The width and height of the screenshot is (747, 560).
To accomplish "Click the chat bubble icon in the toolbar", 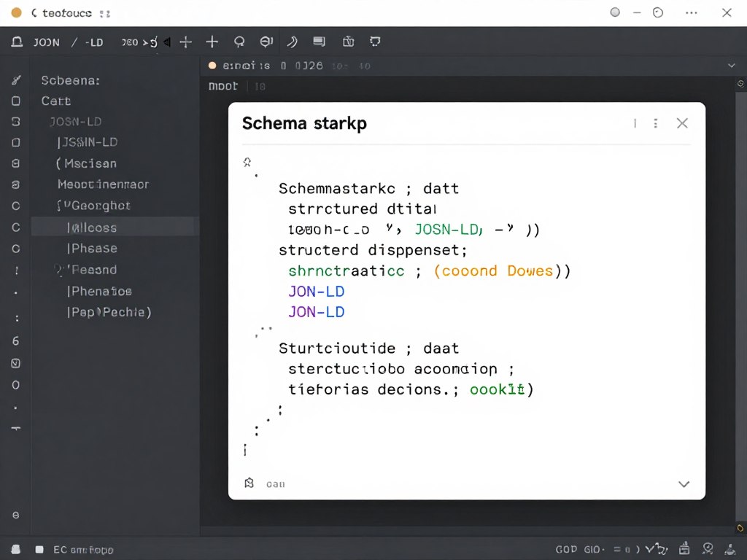I will (266, 42).
